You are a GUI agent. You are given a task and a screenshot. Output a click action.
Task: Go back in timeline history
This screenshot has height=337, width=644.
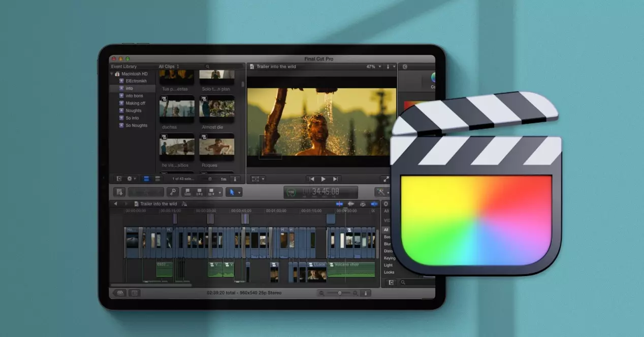coord(115,204)
